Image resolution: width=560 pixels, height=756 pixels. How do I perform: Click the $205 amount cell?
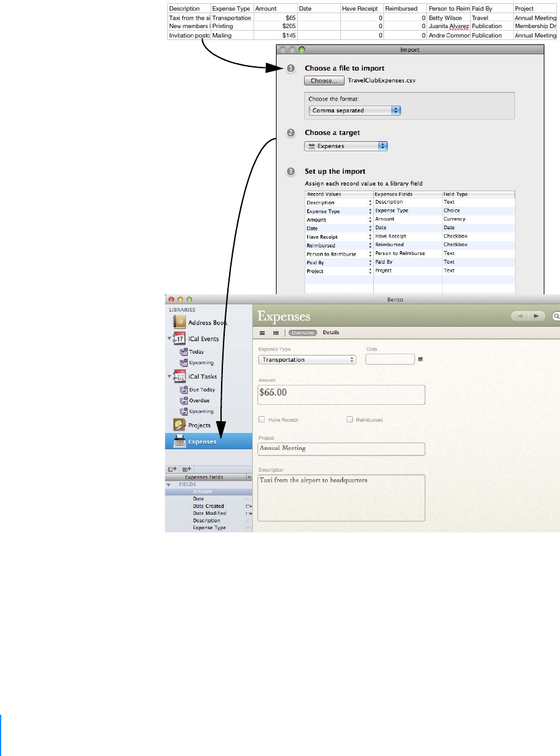[275, 27]
